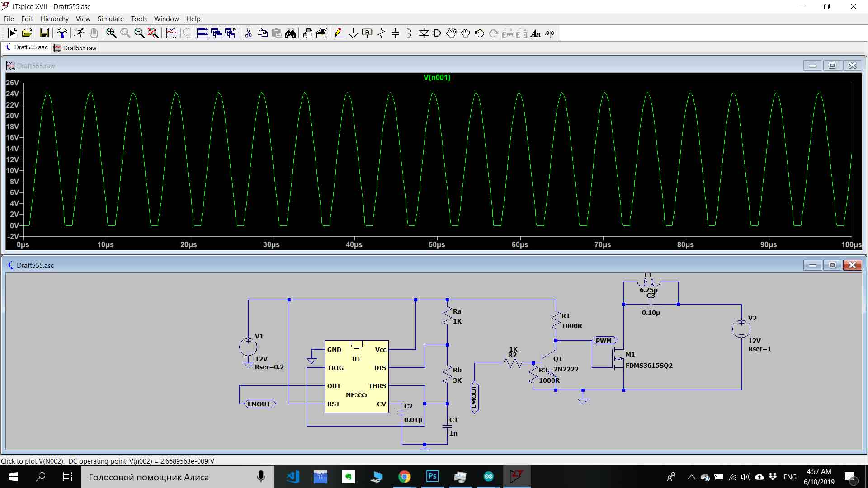
Task: Click the Place inductor tool
Action: click(409, 33)
